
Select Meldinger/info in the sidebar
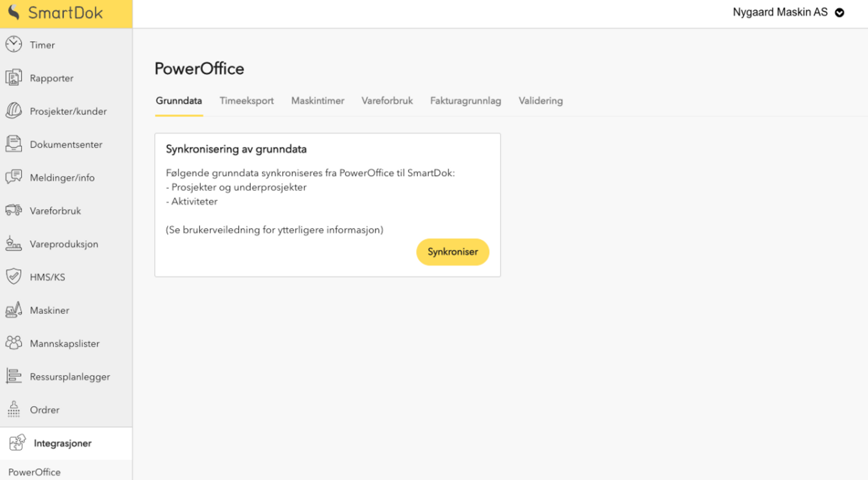(x=66, y=178)
